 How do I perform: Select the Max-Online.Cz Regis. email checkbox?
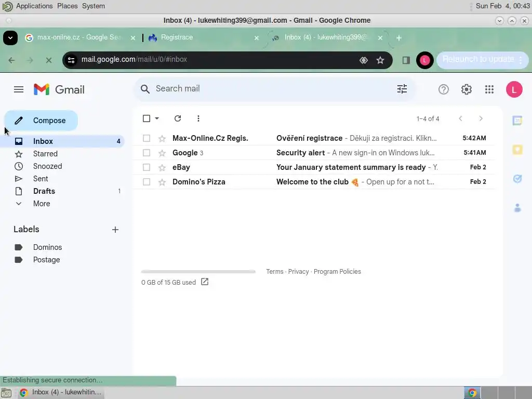(x=147, y=138)
